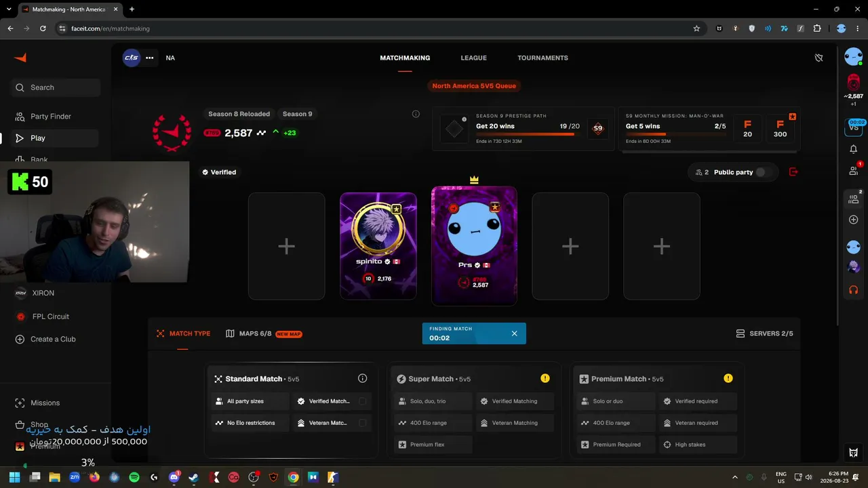
Task: Toggle the Verified Matching checkbox in Standard Match
Action: click(363, 401)
